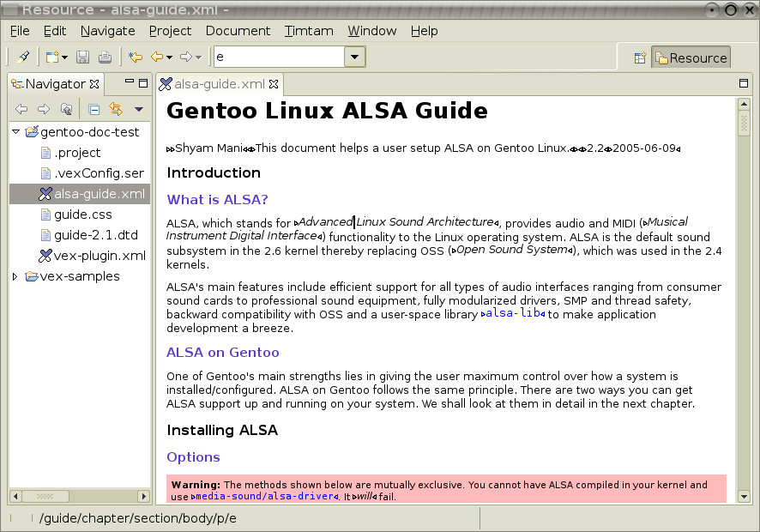Screen dimensions: 760x532
Task: Close the Navigator view tab
Action: coord(94,84)
